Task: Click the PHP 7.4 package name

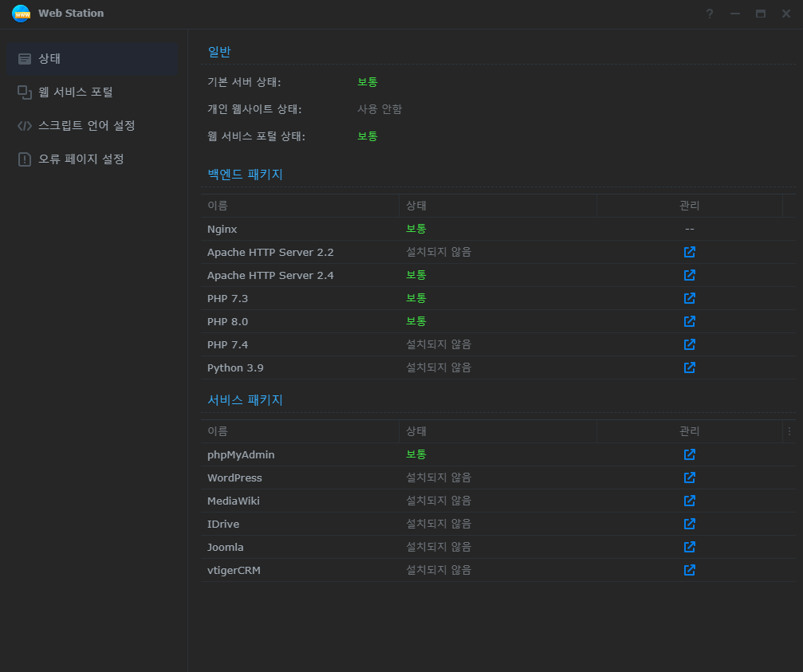Action: [227, 344]
